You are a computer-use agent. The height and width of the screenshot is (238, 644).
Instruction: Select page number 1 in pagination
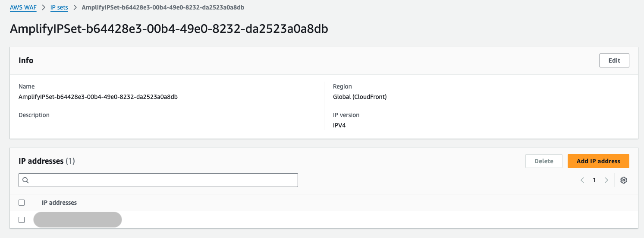(x=594, y=180)
